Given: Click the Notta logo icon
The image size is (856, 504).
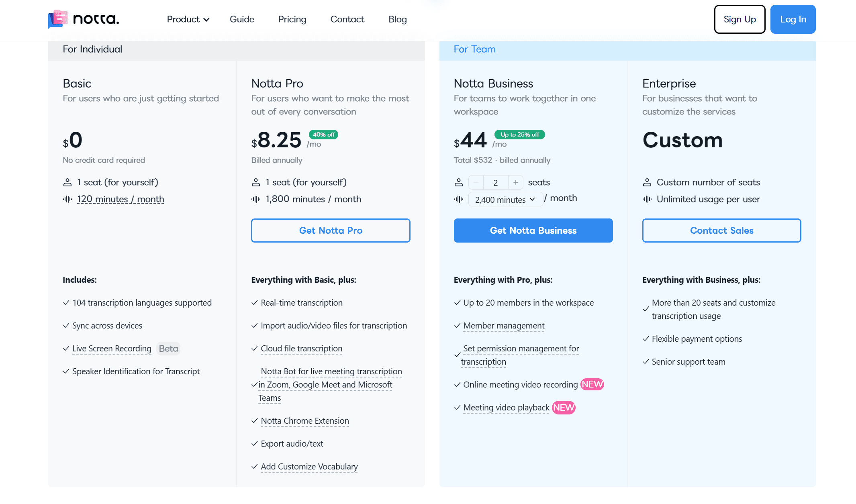Looking at the screenshot, I should 57,18.
